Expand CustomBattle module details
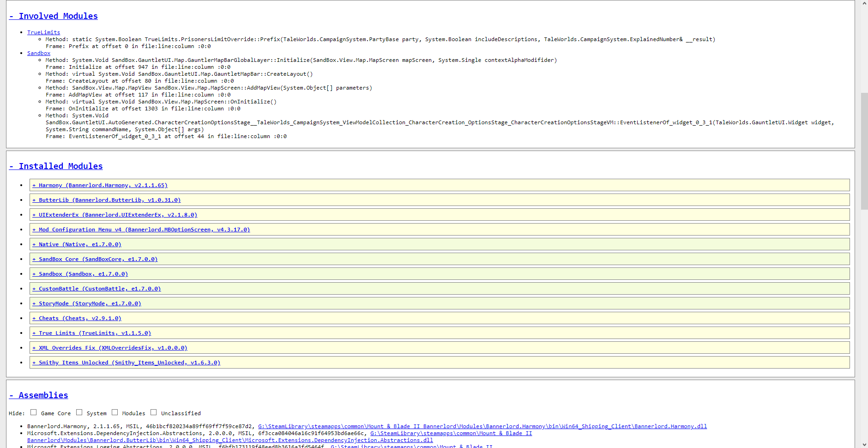The image size is (868, 448). 96,289
